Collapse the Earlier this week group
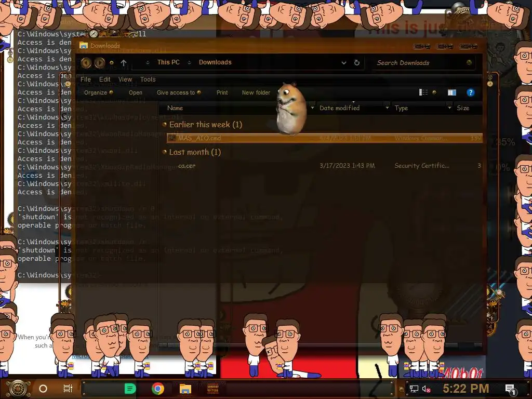Screen dimensions: 532x399 (x=165, y=125)
